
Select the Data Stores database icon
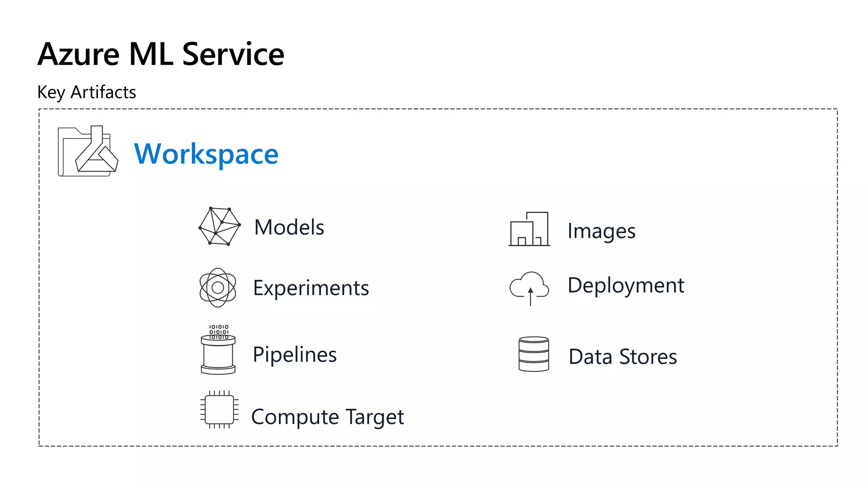click(534, 354)
